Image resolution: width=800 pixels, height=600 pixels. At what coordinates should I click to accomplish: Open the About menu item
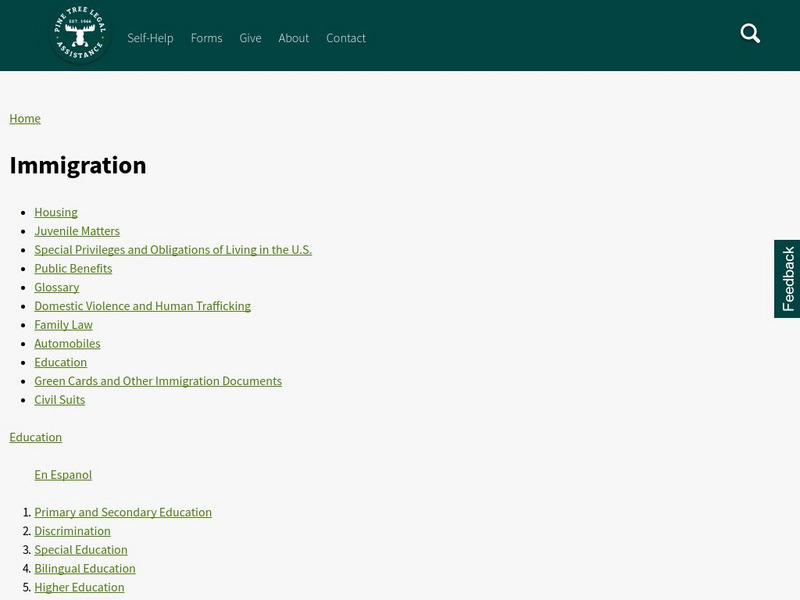294,38
